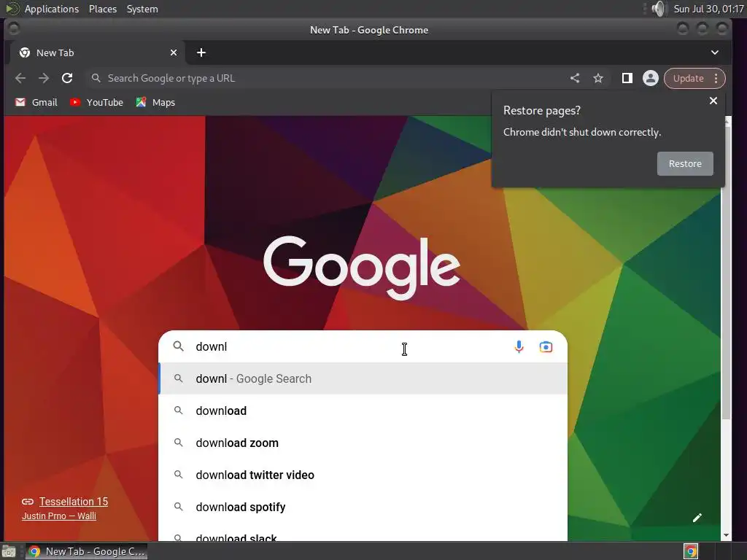Select the 'download' suggestion
747x560 pixels.
tap(363, 411)
